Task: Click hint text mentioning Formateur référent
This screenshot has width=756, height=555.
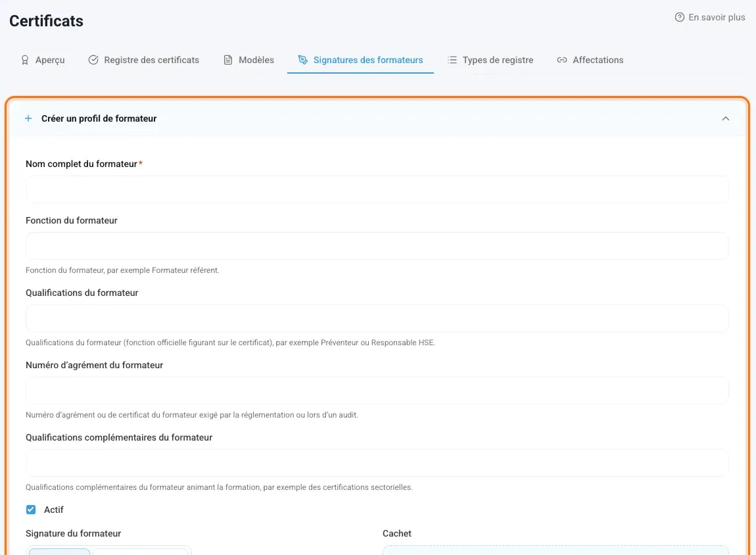Action: (122, 270)
